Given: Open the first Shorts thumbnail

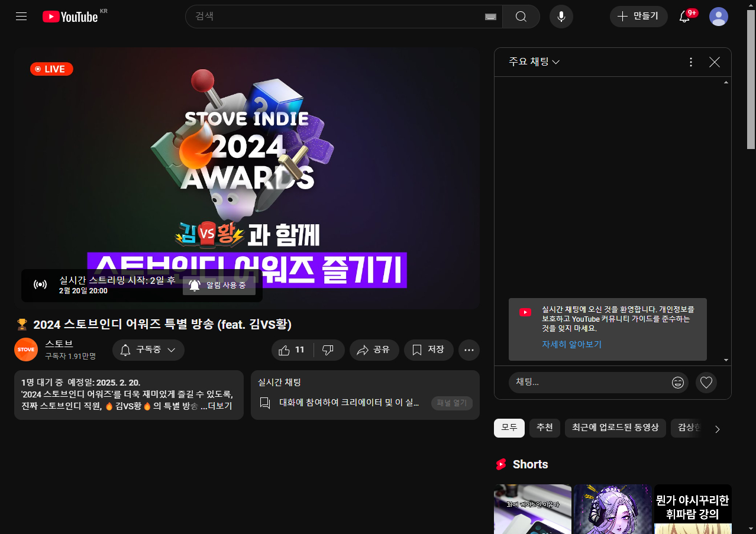Looking at the screenshot, I should (532, 509).
